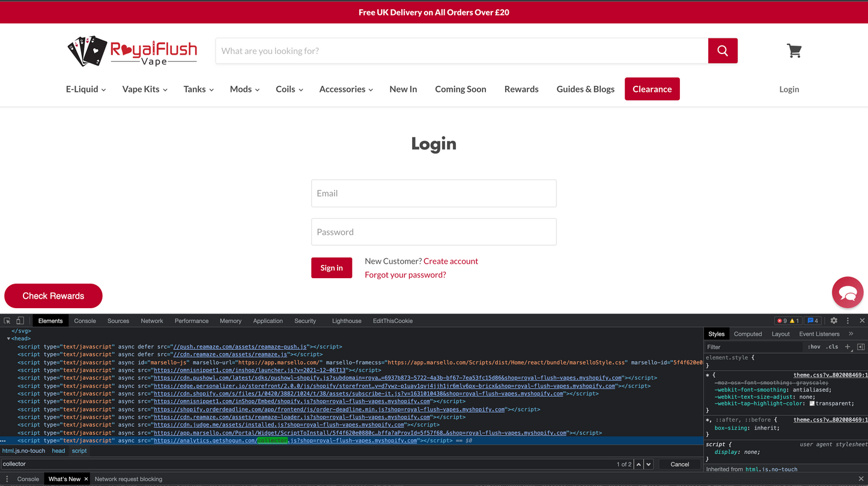Screen dimensions: 868x486
Task: Click the Styles Filter input
Action: tap(754, 347)
